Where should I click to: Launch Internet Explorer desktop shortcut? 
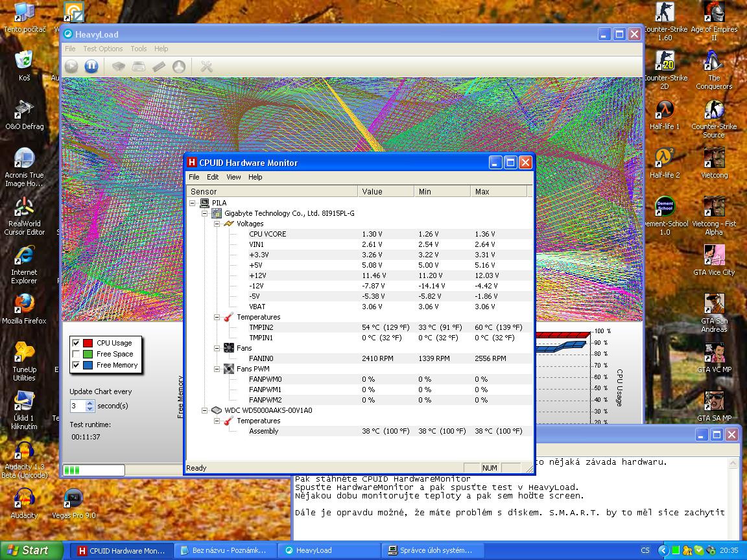click(x=24, y=264)
